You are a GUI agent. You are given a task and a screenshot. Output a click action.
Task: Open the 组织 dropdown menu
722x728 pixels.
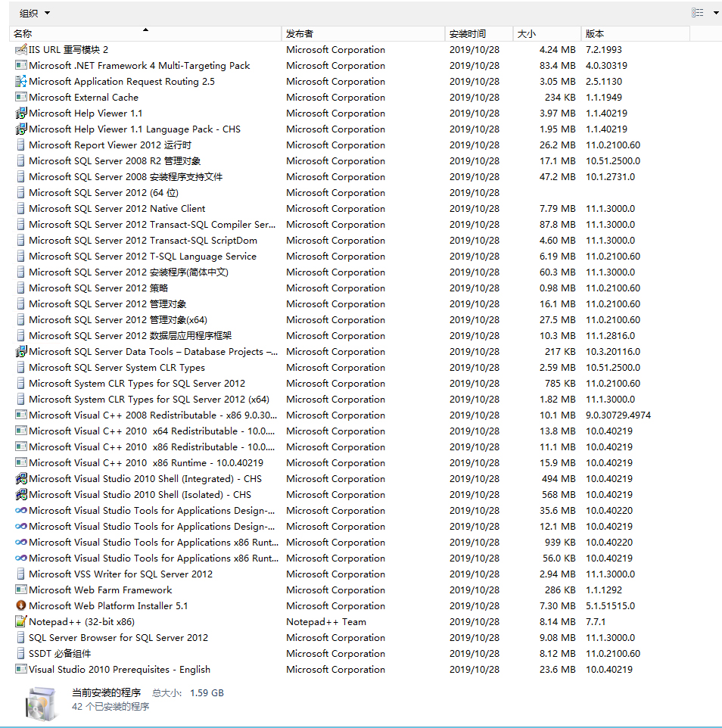point(34,13)
